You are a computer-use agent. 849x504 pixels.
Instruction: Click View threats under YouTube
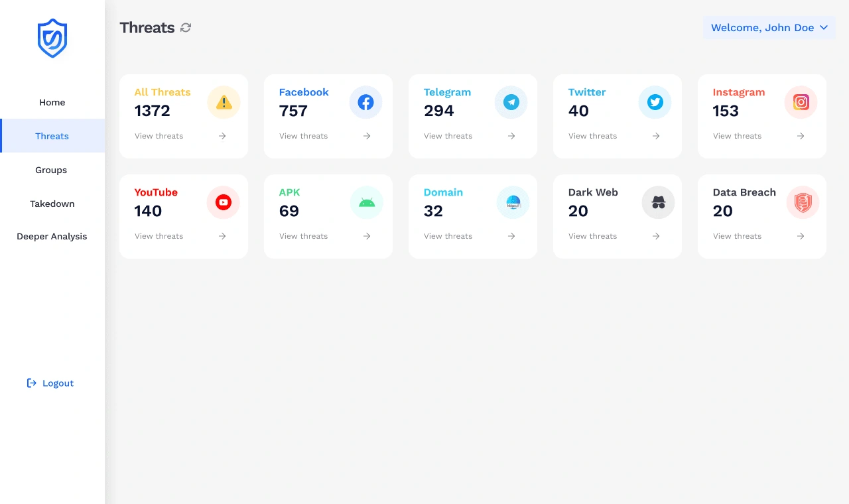click(159, 236)
